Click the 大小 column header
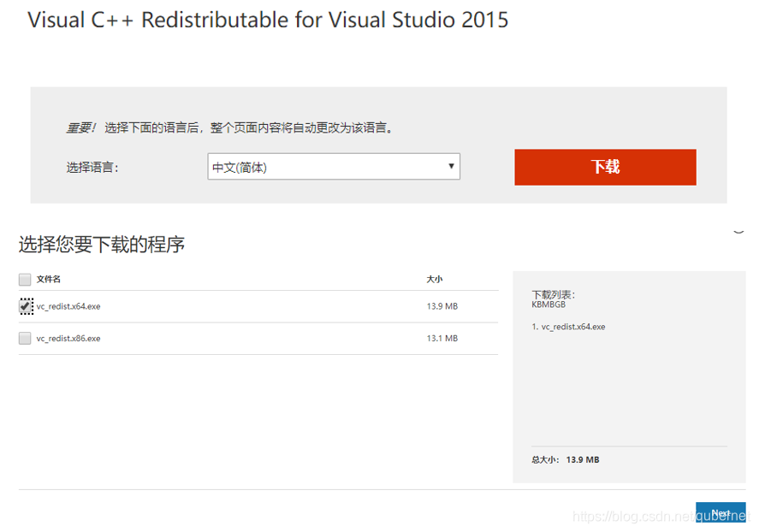The width and height of the screenshot is (759, 532). [x=434, y=279]
